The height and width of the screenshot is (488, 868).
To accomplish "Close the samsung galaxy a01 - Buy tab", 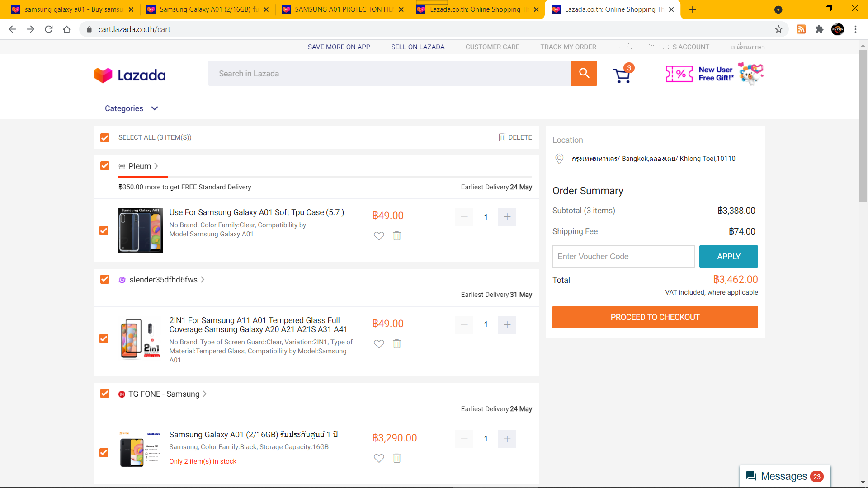I will tap(131, 9).
